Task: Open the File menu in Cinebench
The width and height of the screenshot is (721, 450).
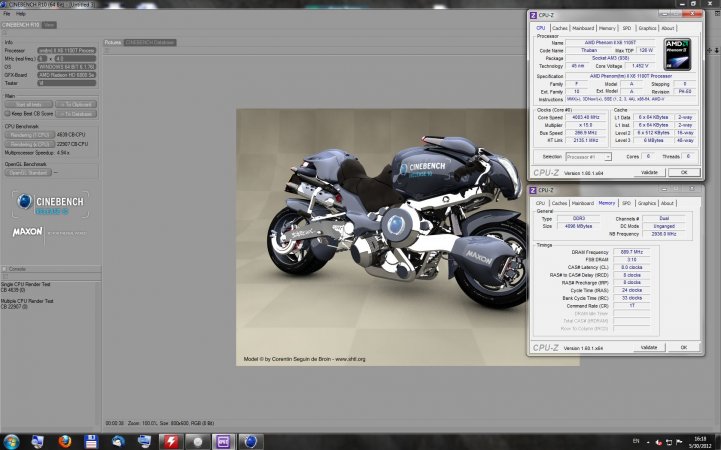Action: pos(7,14)
